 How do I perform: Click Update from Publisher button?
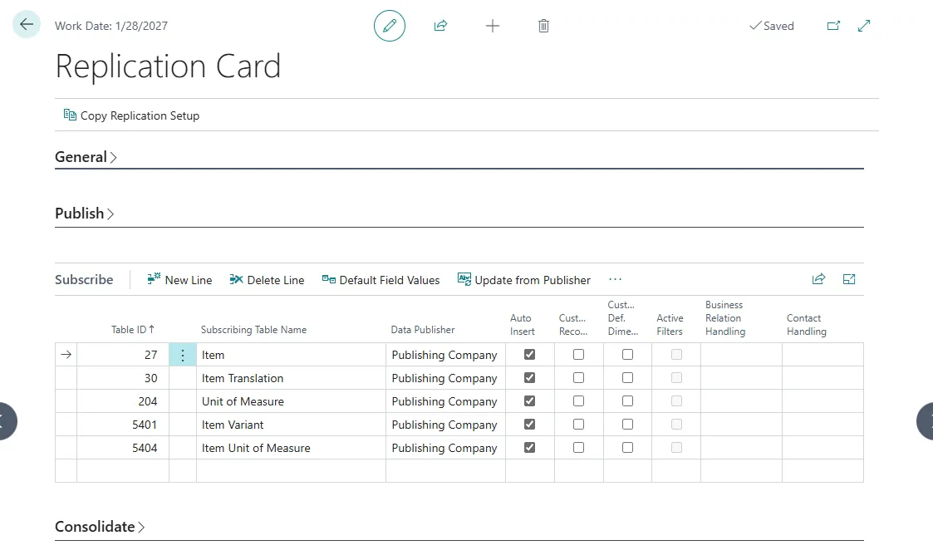[x=523, y=280]
